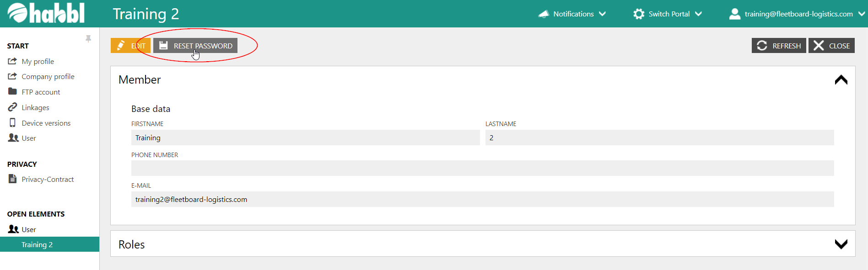
Task: Expand the Roles section
Action: pos(841,244)
